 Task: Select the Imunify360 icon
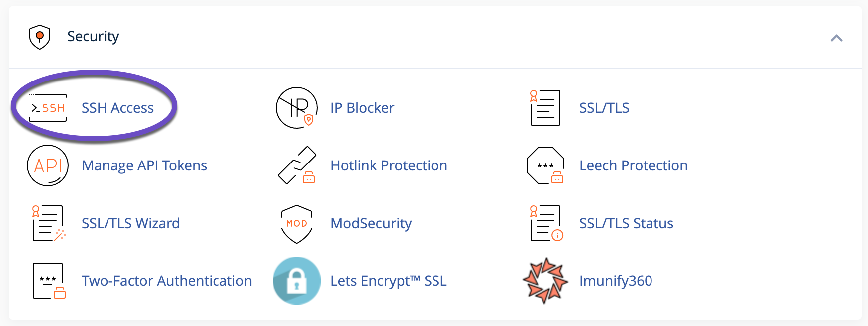point(545,281)
